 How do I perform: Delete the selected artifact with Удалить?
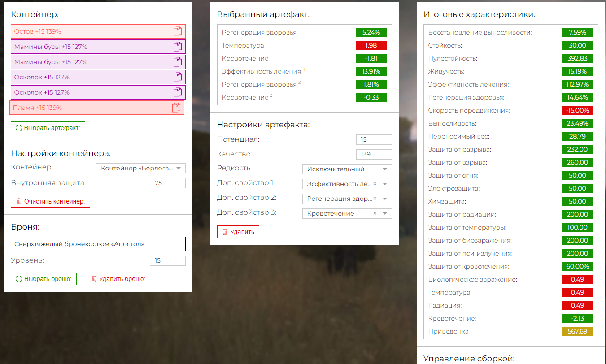point(238,232)
